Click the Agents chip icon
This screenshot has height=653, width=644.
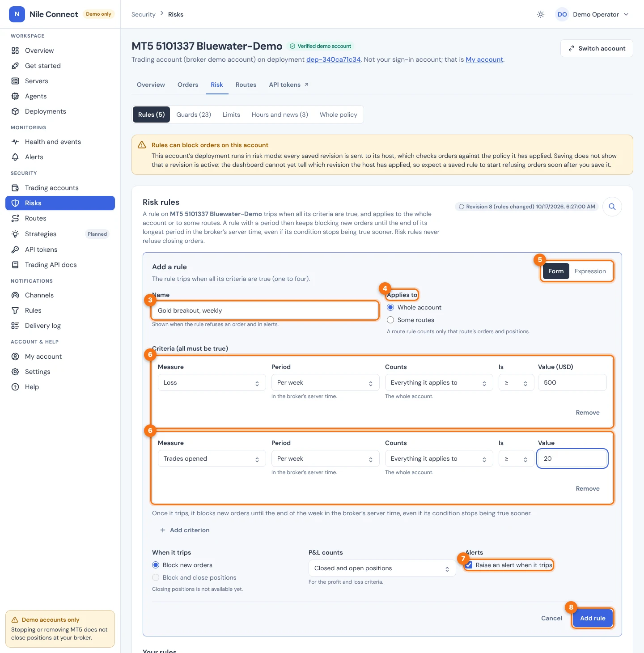coord(15,96)
